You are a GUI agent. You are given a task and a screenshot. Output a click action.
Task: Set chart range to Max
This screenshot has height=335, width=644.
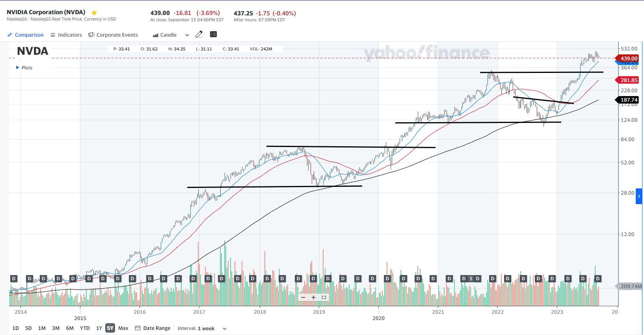123,328
